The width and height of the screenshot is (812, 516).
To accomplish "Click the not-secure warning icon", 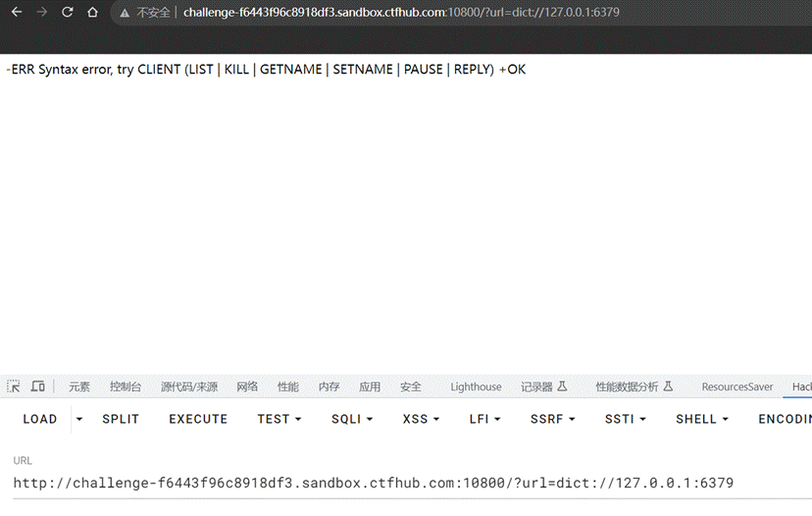I will click(125, 13).
